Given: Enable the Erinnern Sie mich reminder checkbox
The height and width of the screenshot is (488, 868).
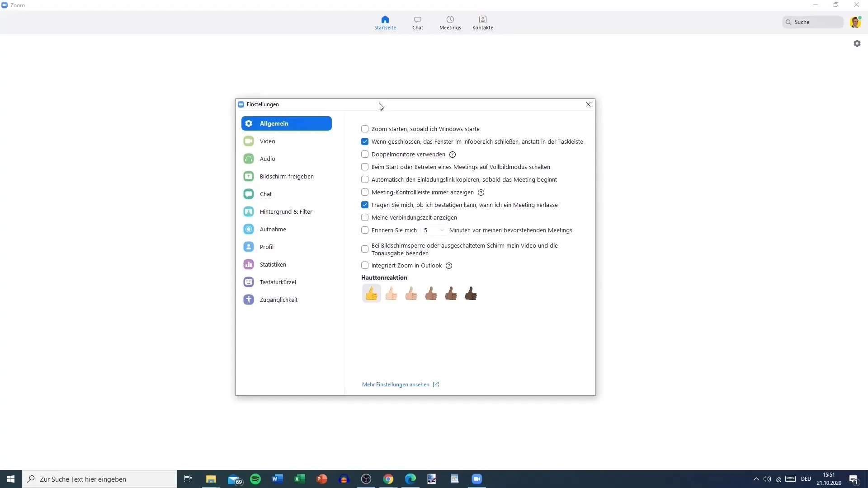Looking at the screenshot, I should [x=365, y=230].
